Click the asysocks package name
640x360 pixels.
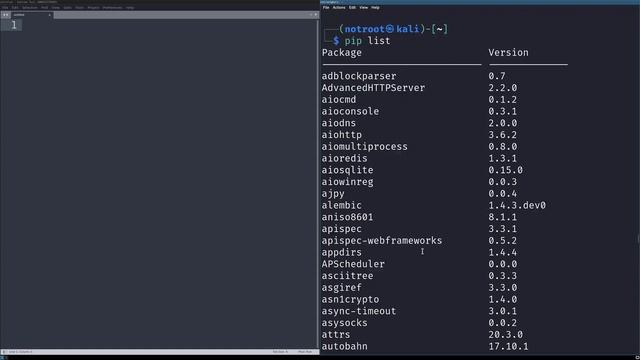[x=344, y=323]
